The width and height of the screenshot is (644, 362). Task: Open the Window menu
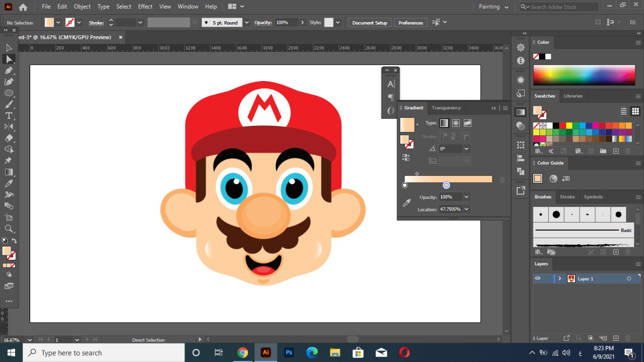[188, 7]
